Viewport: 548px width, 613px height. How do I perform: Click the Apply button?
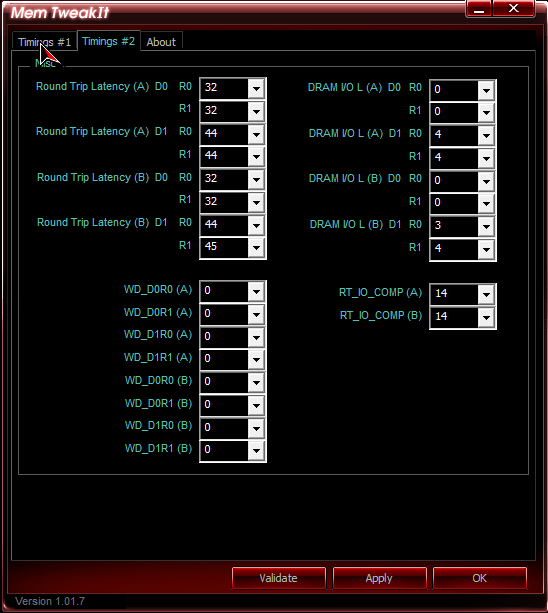tap(379, 578)
